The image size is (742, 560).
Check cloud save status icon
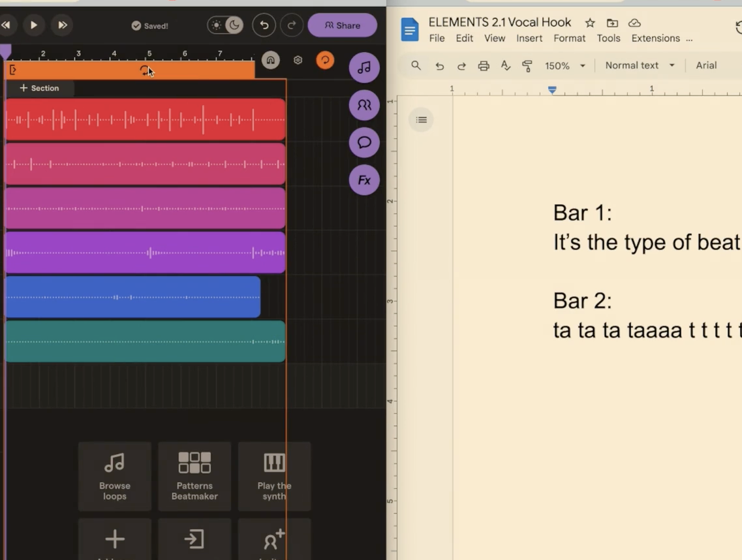[634, 23]
